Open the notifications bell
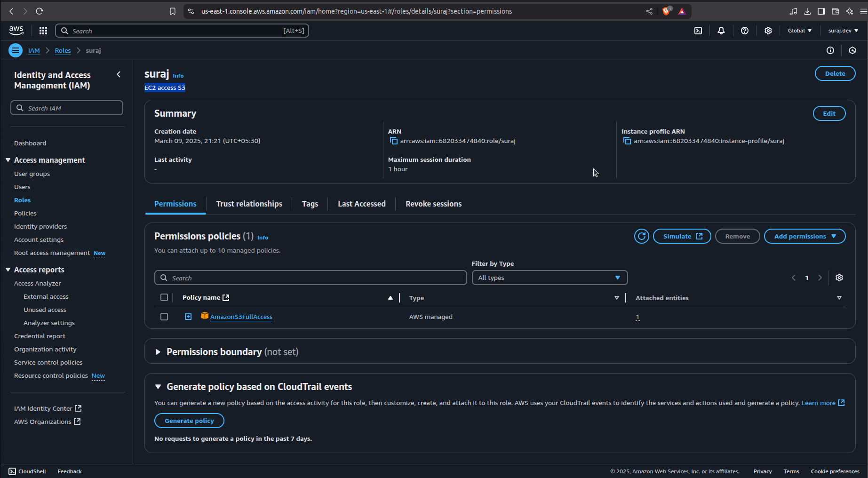The width and height of the screenshot is (868, 478). click(x=721, y=31)
